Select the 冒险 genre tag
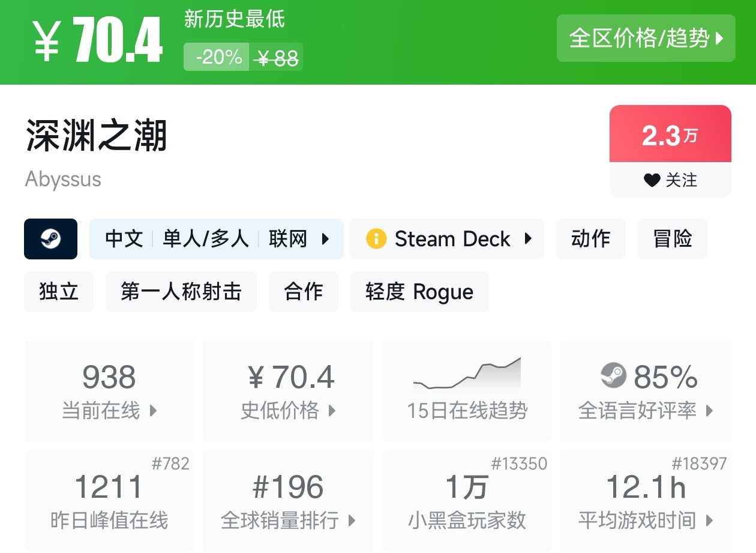Image resolution: width=756 pixels, height=553 pixels. point(672,239)
